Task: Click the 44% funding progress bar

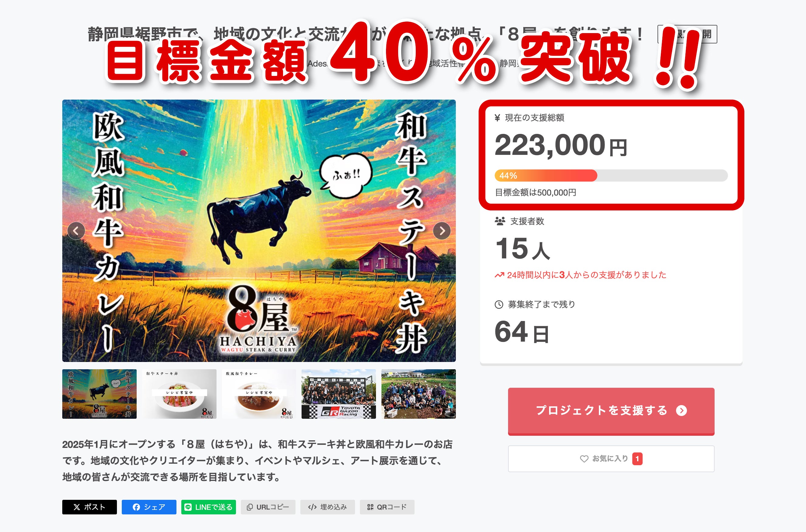Action: [x=611, y=176]
